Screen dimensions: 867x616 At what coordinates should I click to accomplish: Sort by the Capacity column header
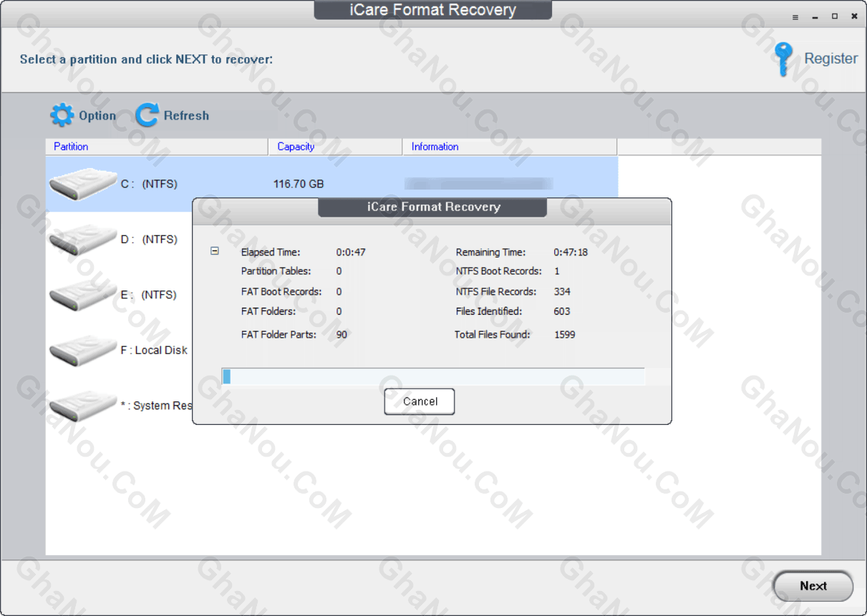[x=335, y=147]
